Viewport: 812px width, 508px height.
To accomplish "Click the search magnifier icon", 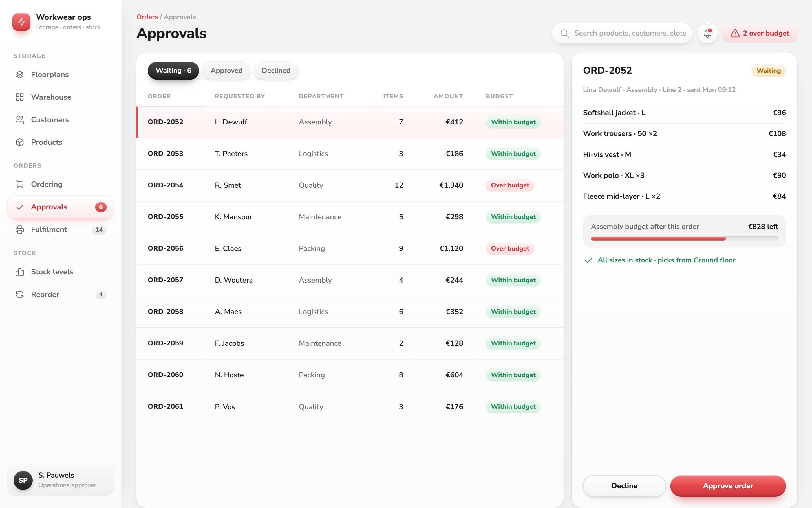I will [565, 33].
